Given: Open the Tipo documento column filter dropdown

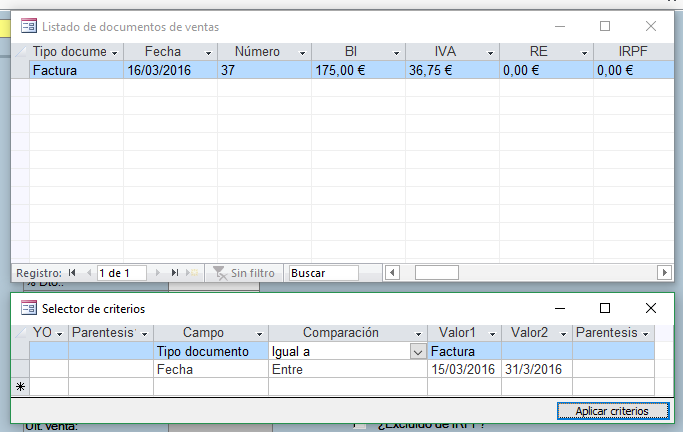Looking at the screenshot, I should pos(114,52).
